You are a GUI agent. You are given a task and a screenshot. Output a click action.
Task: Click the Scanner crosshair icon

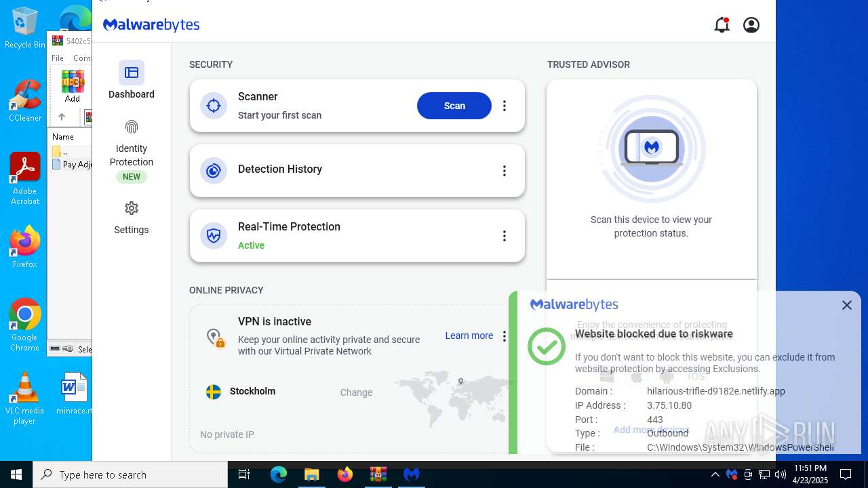214,106
